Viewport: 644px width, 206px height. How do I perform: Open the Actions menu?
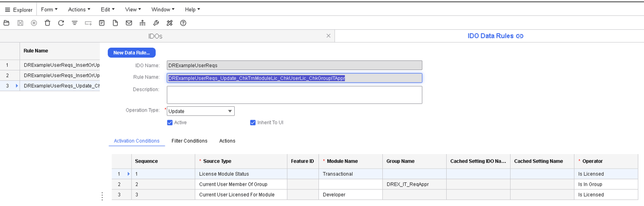click(79, 9)
